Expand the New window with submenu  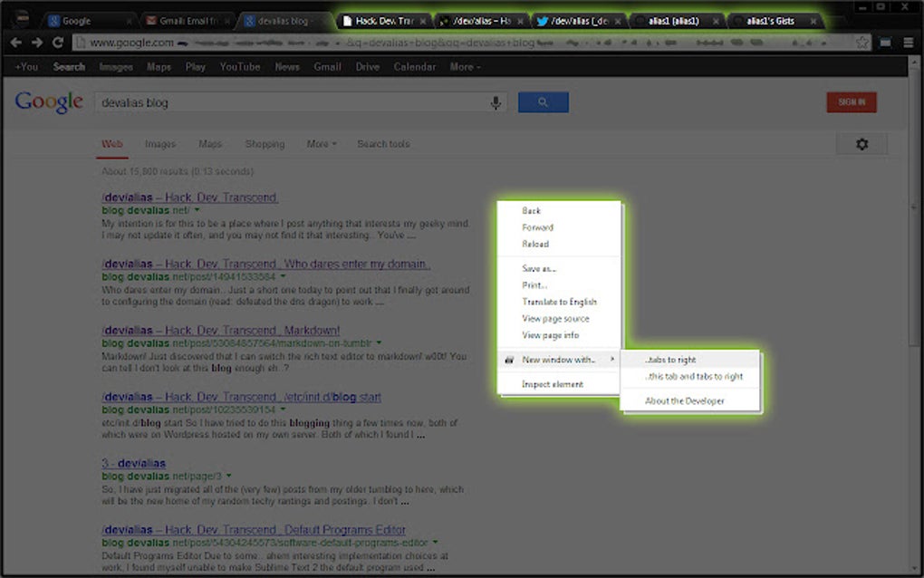(558, 359)
